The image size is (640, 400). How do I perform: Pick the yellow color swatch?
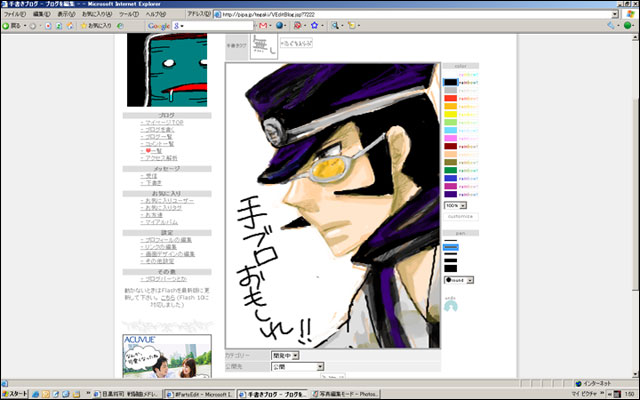(451, 114)
